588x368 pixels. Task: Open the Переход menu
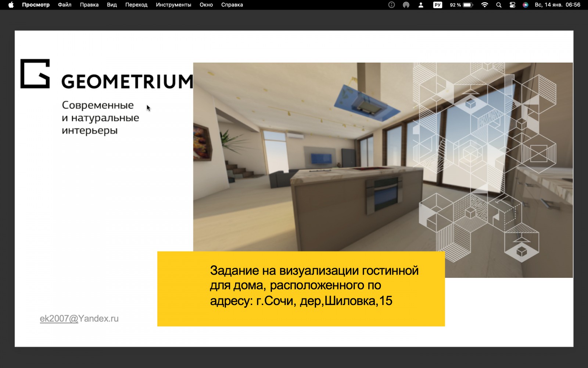[x=136, y=5]
